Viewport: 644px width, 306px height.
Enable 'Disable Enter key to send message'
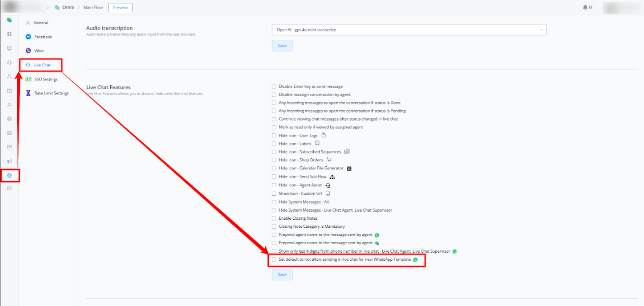274,86
